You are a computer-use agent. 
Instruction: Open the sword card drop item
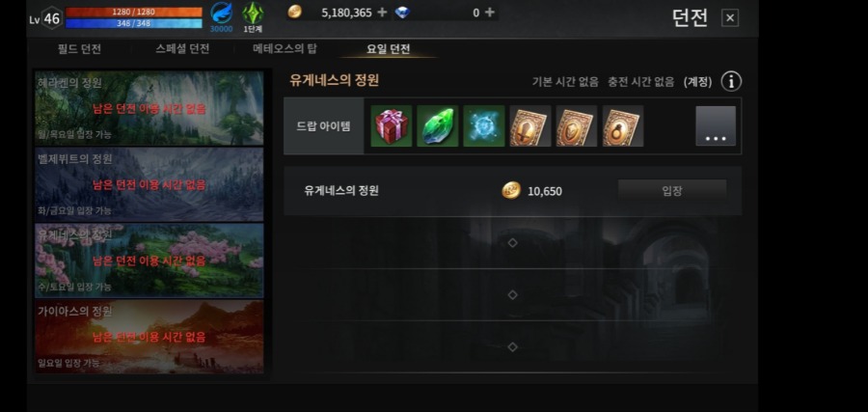click(x=530, y=126)
